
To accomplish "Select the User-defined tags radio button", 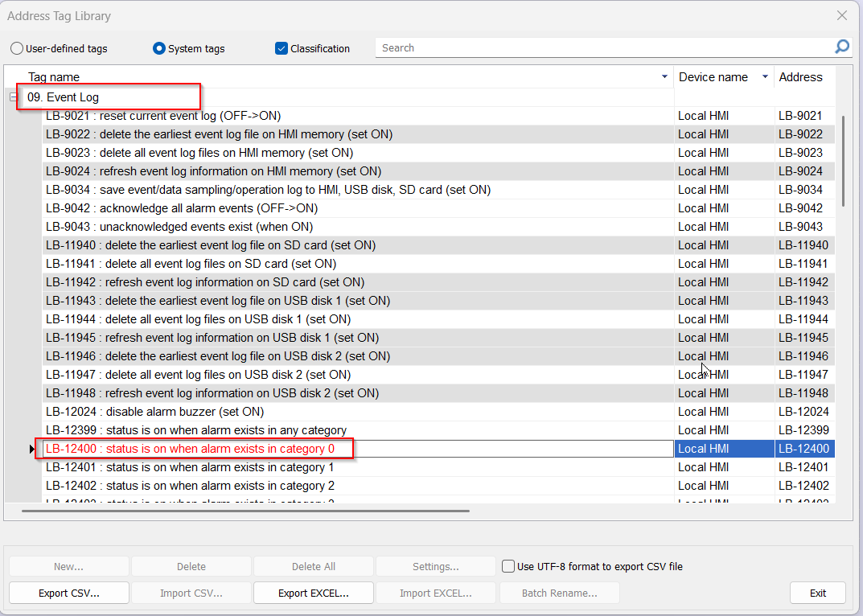I will coord(17,48).
